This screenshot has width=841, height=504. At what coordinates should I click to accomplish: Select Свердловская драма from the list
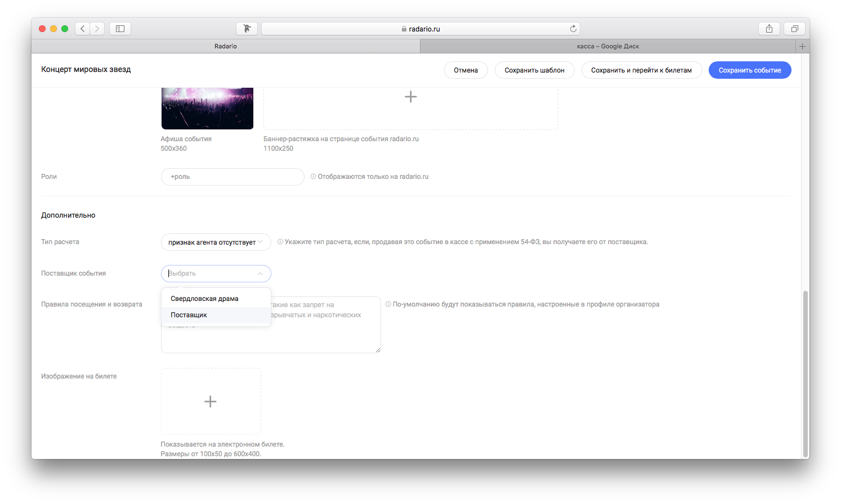point(216,299)
